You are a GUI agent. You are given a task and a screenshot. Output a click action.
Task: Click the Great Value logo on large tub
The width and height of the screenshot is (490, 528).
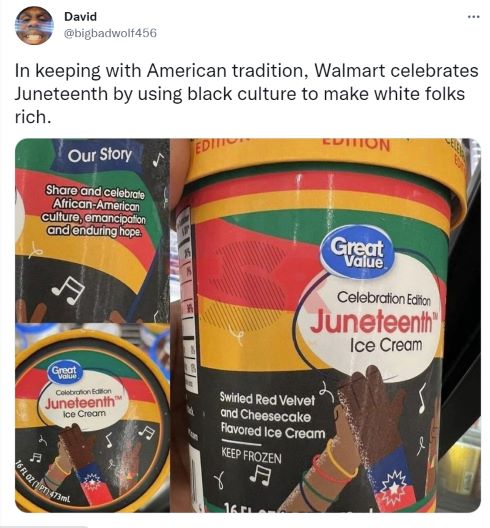[x=356, y=253]
